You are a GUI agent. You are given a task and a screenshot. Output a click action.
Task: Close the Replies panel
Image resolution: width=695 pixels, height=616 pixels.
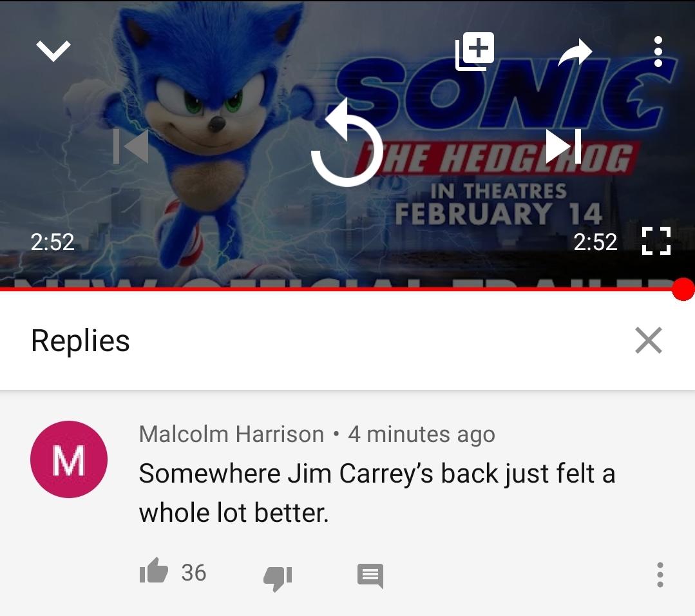649,340
